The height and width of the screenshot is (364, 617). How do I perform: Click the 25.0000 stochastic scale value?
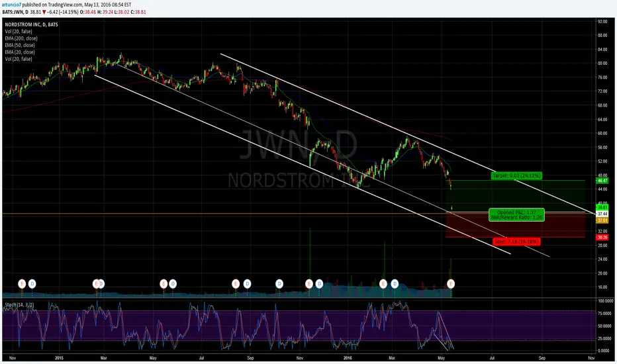point(606,338)
